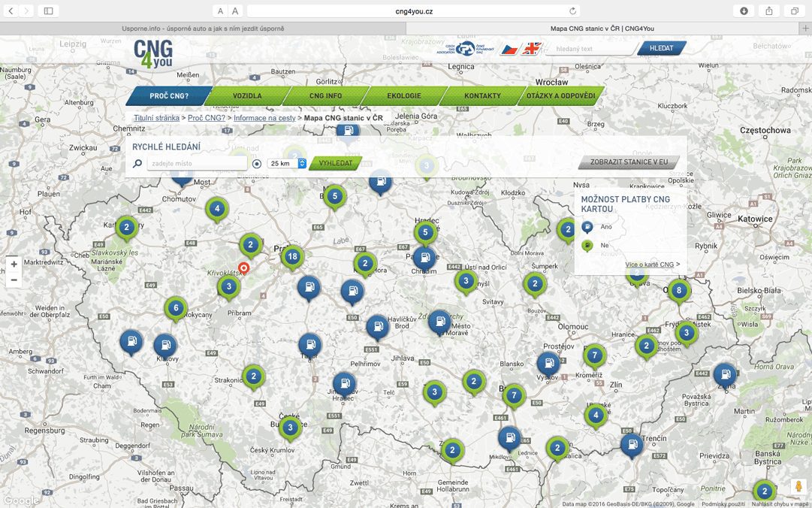Screen dimensions: 812x508
Task: Select the blue station marker at Havlíčkův Brod
Action: point(378,328)
